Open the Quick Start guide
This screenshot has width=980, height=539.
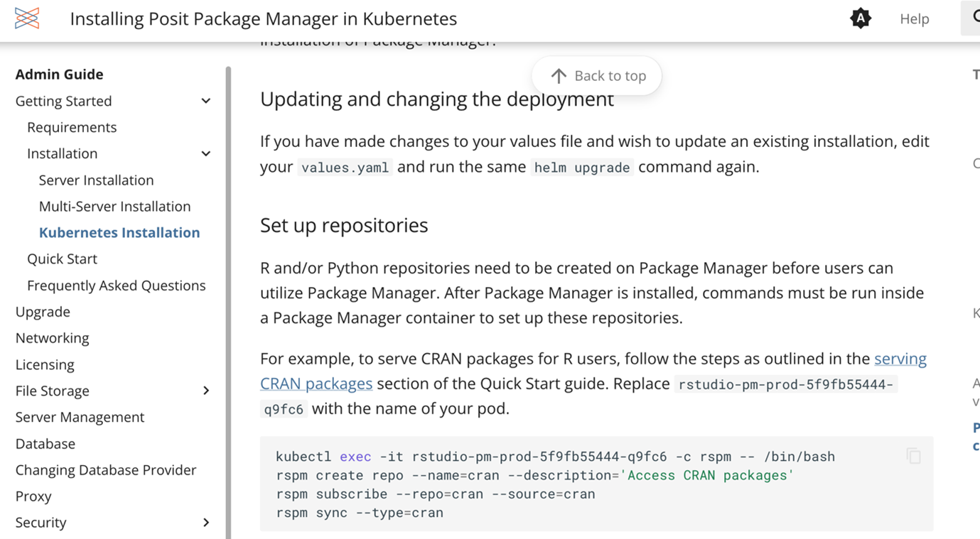click(x=62, y=258)
